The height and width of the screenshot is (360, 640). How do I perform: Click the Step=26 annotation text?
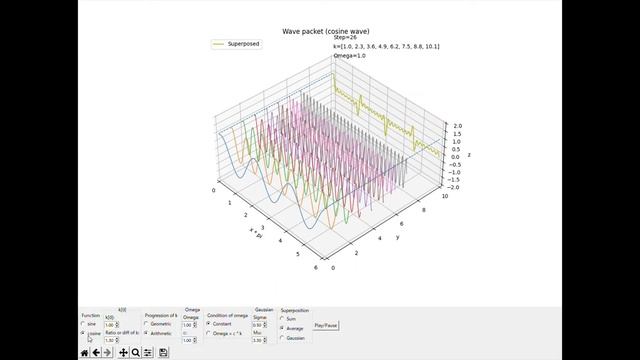click(345, 37)
